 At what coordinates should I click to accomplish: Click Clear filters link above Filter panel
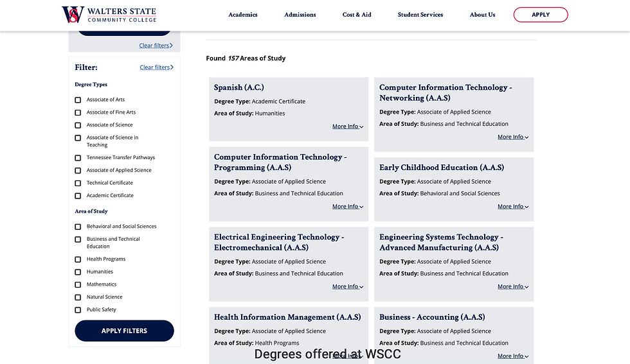coord(156,46)
